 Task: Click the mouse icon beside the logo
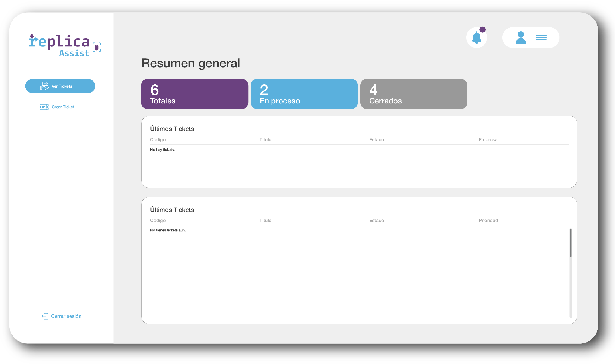click(x=97, y=47)
